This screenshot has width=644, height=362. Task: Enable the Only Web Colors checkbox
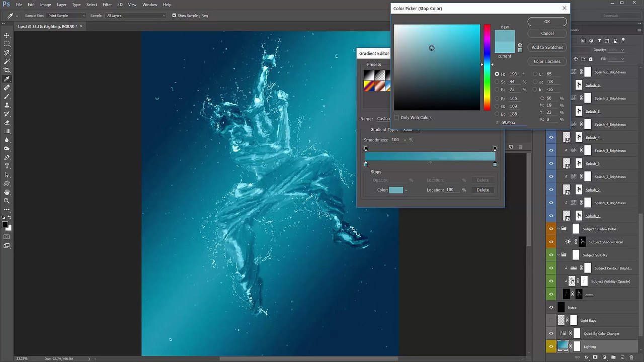pos(396,118)
